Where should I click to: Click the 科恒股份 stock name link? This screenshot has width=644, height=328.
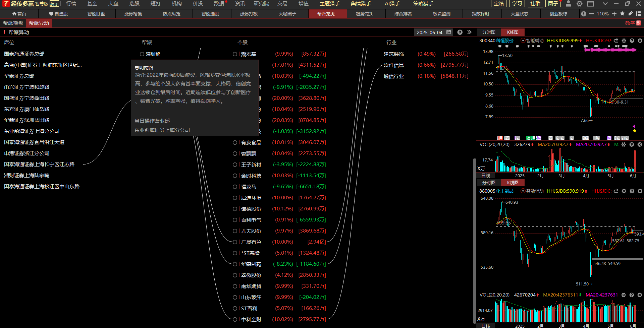tap(504, 41)
